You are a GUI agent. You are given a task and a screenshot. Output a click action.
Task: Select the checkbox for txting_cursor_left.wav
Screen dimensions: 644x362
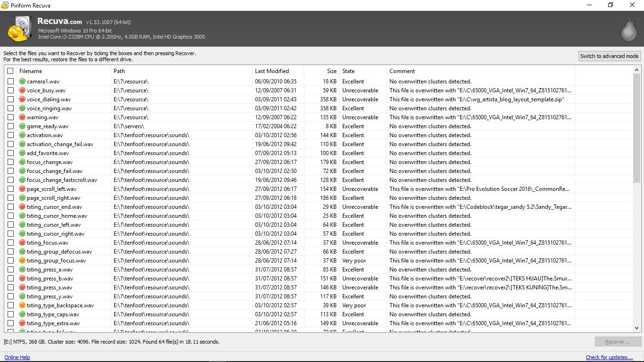[10, 225]
